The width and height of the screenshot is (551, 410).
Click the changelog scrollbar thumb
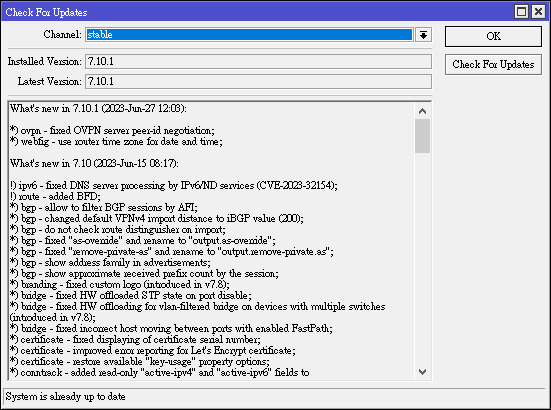point(422,136)
